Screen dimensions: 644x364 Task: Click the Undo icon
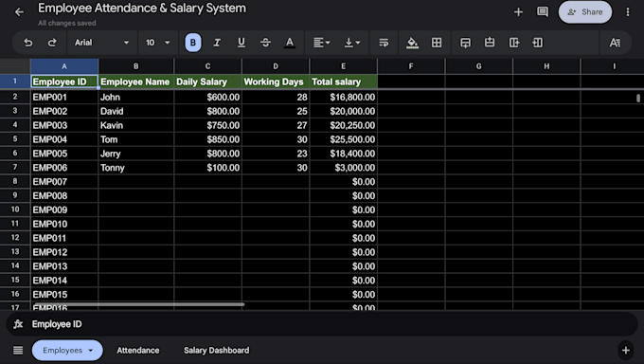(27, 43)
